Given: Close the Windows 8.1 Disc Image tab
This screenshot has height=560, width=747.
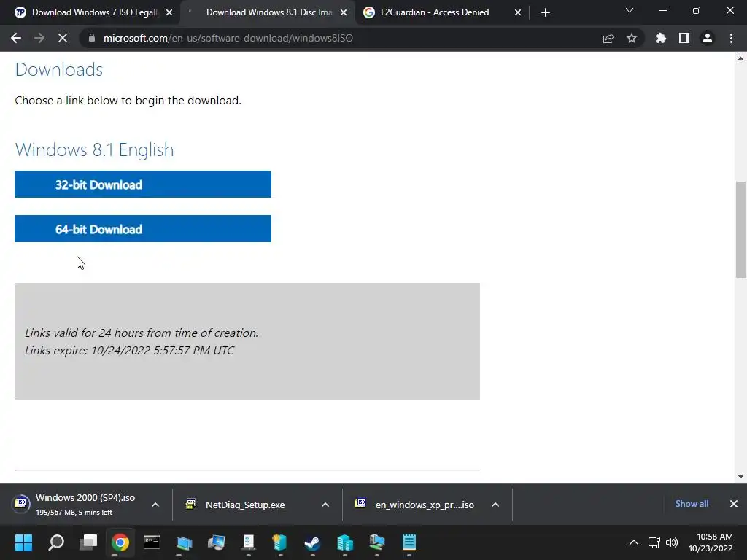Looking at the screenshot, I should click(x=344, y=12).
